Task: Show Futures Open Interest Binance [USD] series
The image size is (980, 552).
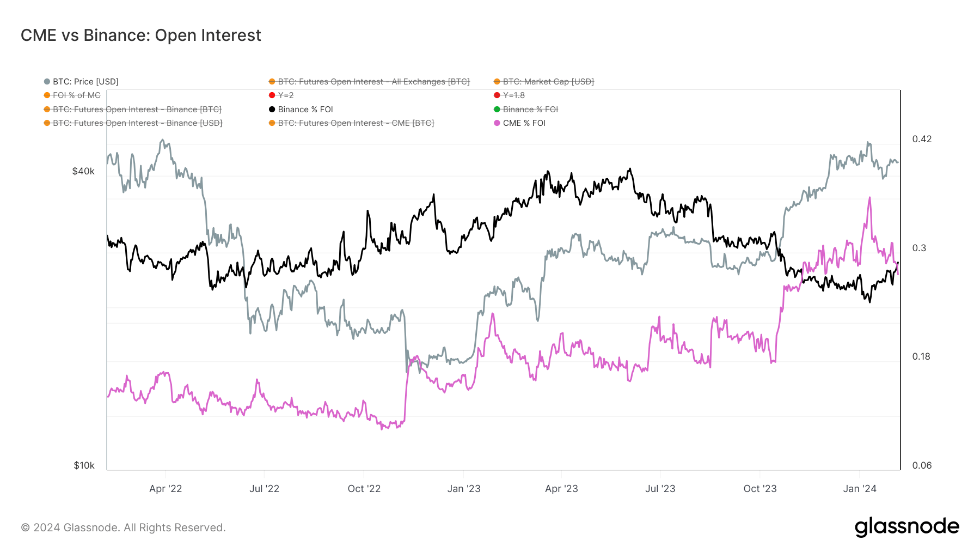Action: click(138, 123)
